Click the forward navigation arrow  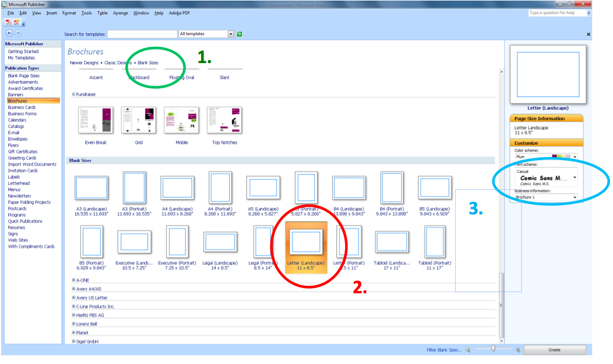click(18, 33)
